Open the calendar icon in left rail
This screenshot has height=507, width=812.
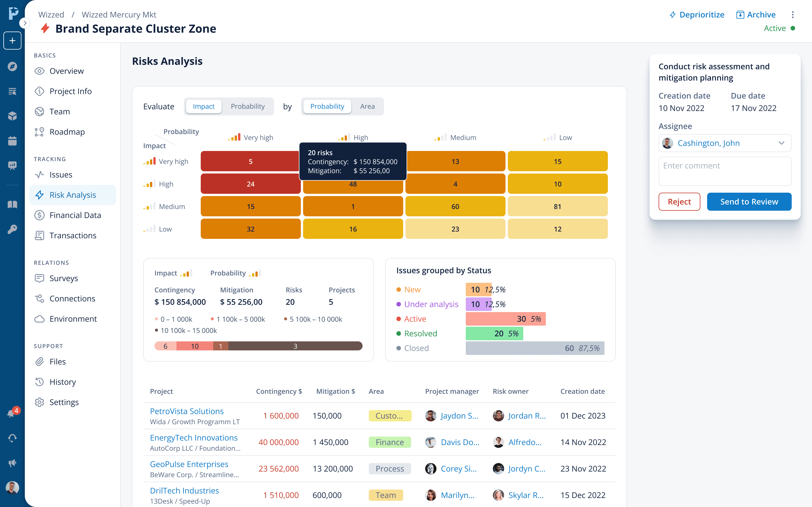(x=12, y=141)
